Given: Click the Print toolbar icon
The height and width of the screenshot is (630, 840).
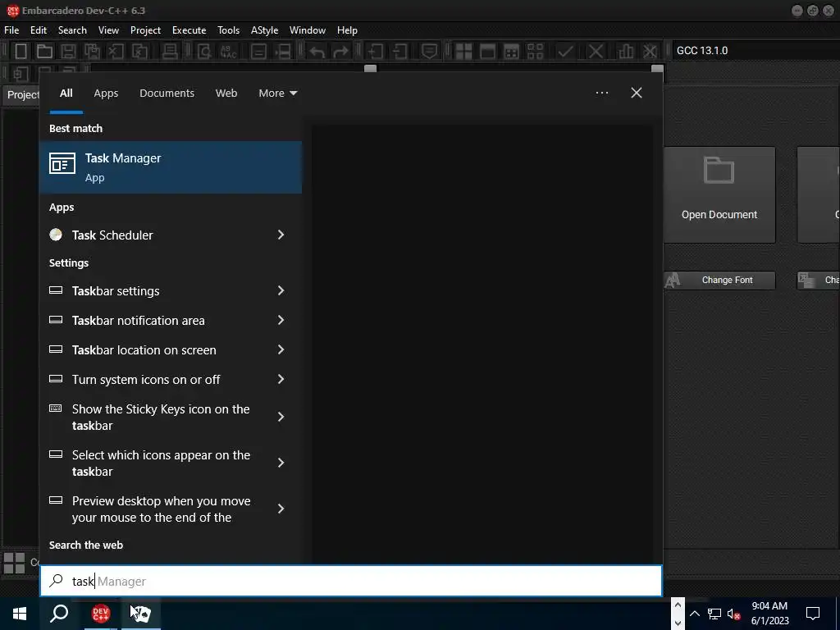Looking at the screenshot, I should (x=170, y=52).
